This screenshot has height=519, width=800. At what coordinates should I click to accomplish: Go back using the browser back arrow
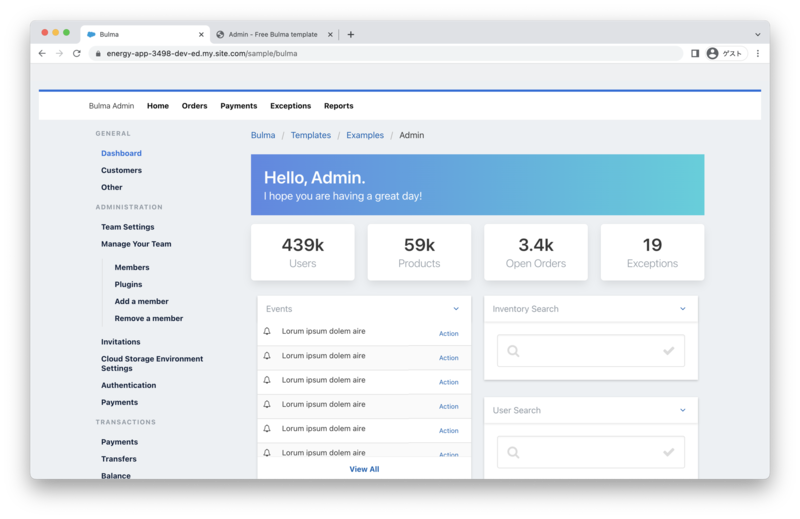42,53
